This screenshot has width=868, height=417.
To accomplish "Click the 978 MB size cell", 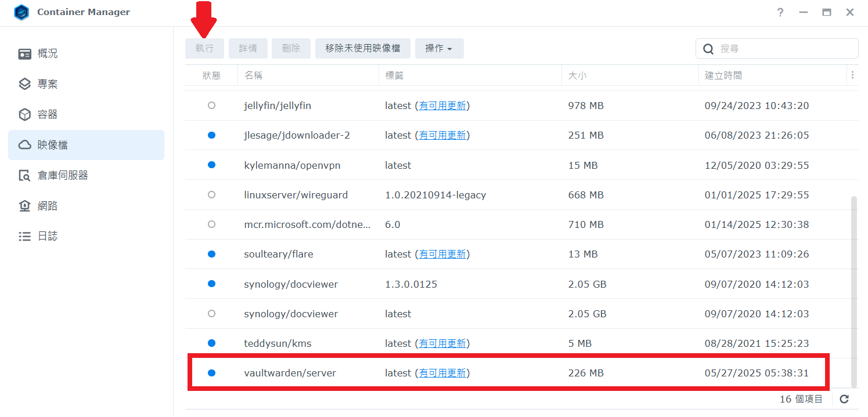I will coord(586,106).
